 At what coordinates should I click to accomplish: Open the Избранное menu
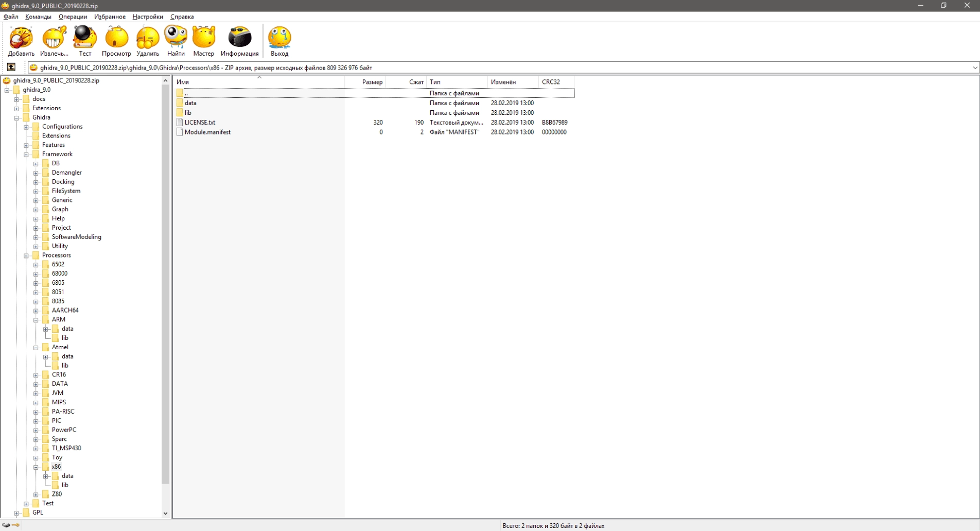click(x=110, y=16)
